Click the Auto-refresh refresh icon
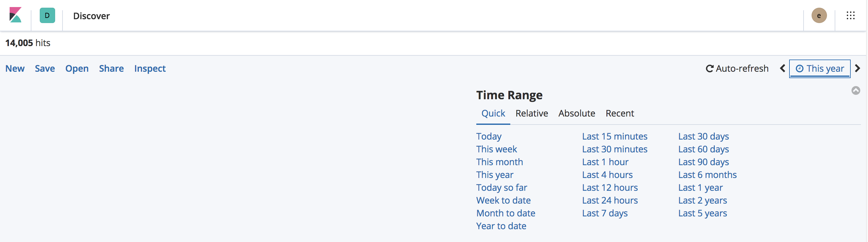This screenshot has width=868, height=242. [x=710, y=68]
